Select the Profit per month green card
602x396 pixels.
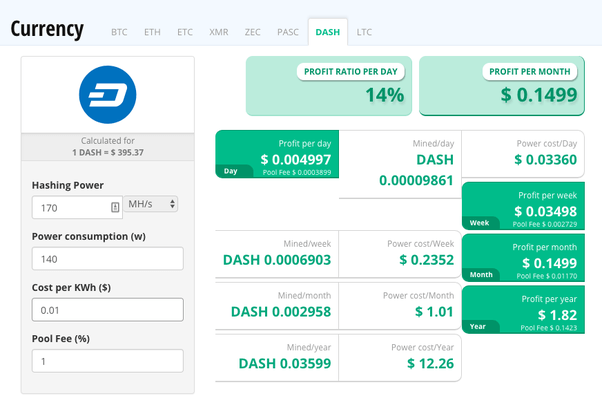pos(523,258)
